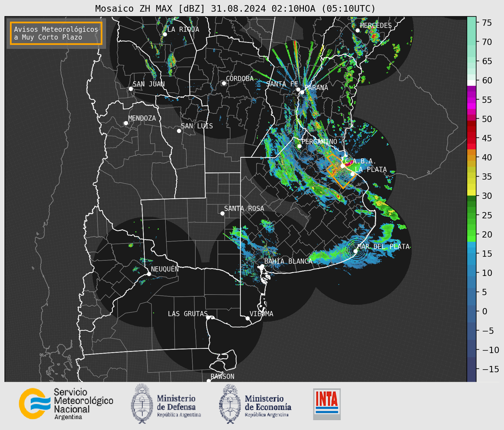Image resolution: width=504 pixels, height=430 pixels.
Task: Click the 75 dBZ colorbar value
Action: point(486,23)
